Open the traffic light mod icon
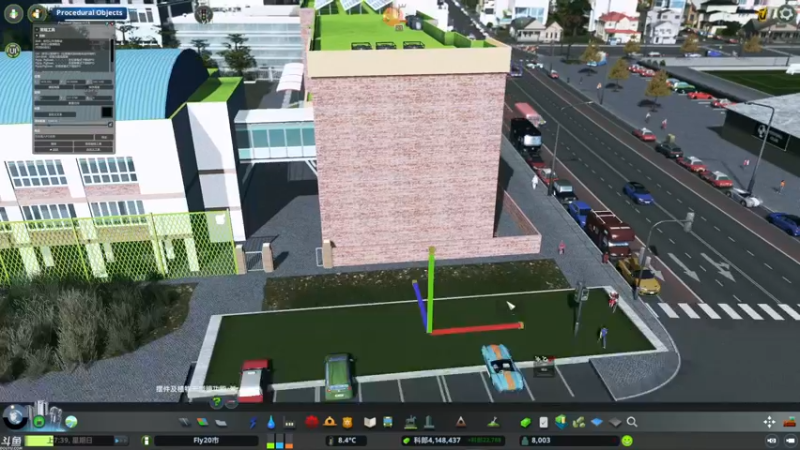This screenshot has height=450, width=800. pos(204,14)
